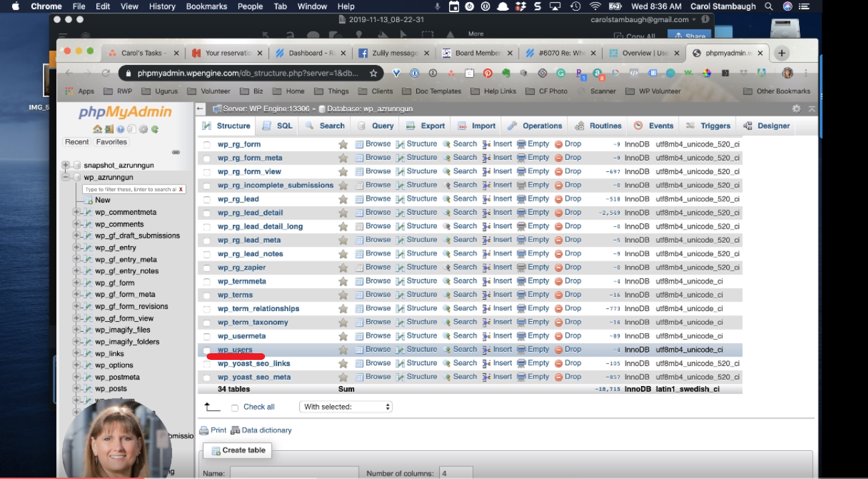
Task: Check the wp_rg_lead row checkbox
Action: [x=207, y=199]
